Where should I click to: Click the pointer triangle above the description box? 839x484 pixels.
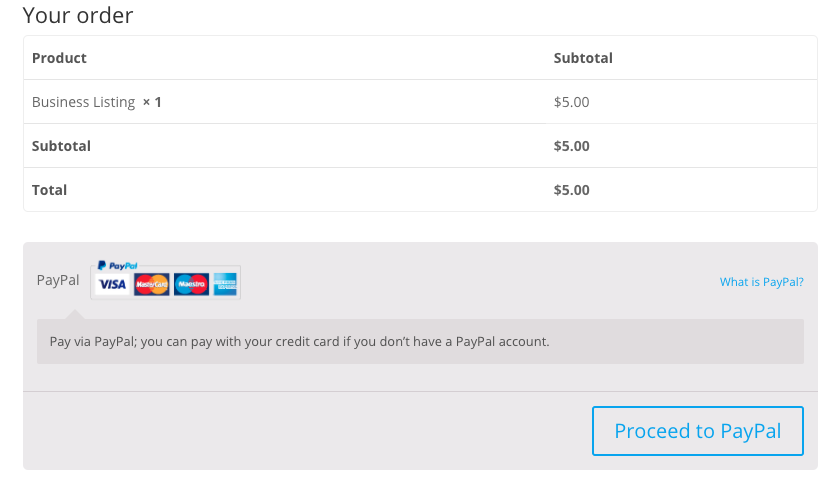click(75, 314)
